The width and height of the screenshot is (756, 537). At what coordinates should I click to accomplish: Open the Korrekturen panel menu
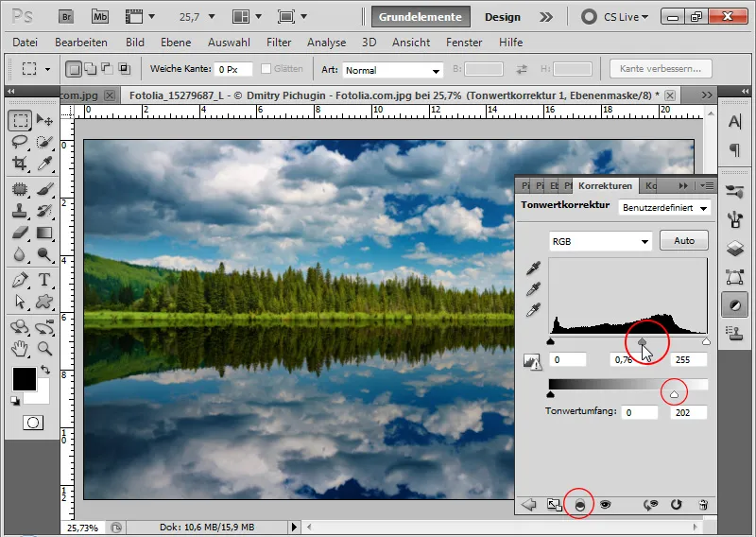click(x=707, y=185)
